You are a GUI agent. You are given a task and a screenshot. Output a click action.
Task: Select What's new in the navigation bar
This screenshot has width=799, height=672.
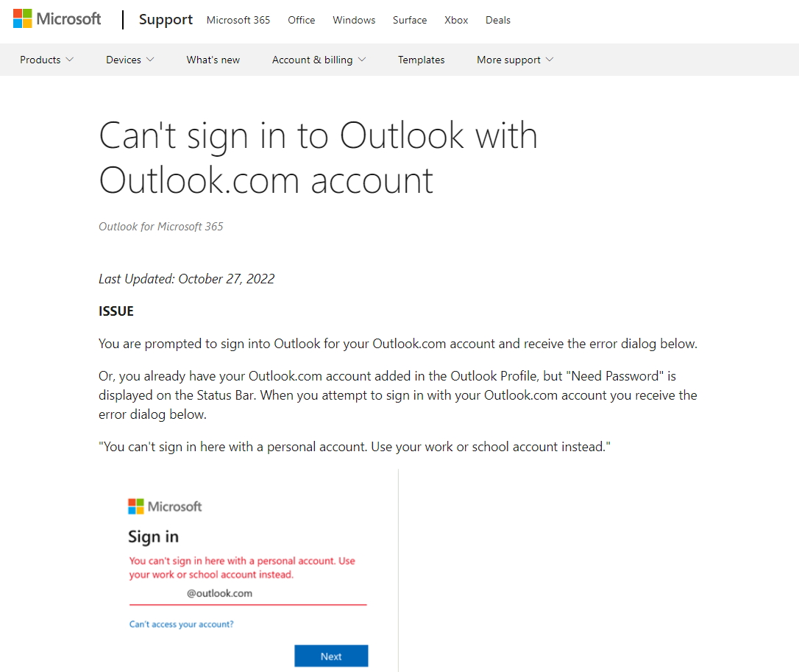213,60
